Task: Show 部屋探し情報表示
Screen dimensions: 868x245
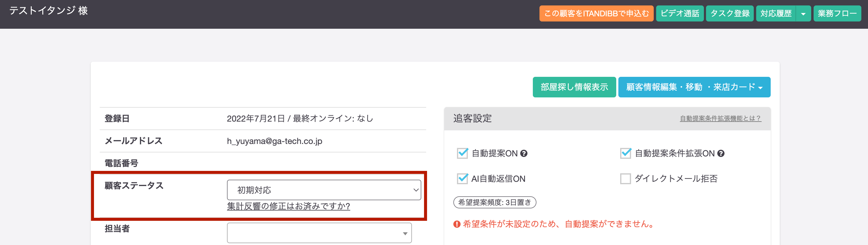Action: pyautogui.click(x=574, y=87)
